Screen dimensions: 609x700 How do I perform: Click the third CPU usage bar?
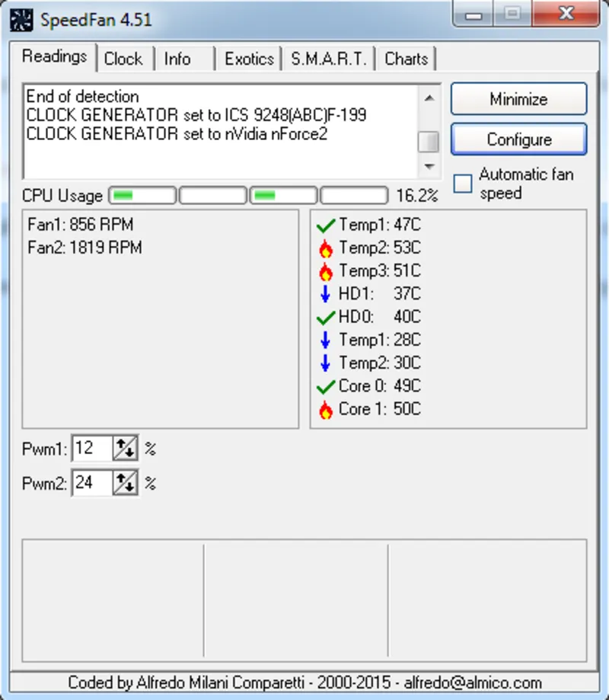coord(284,196)
